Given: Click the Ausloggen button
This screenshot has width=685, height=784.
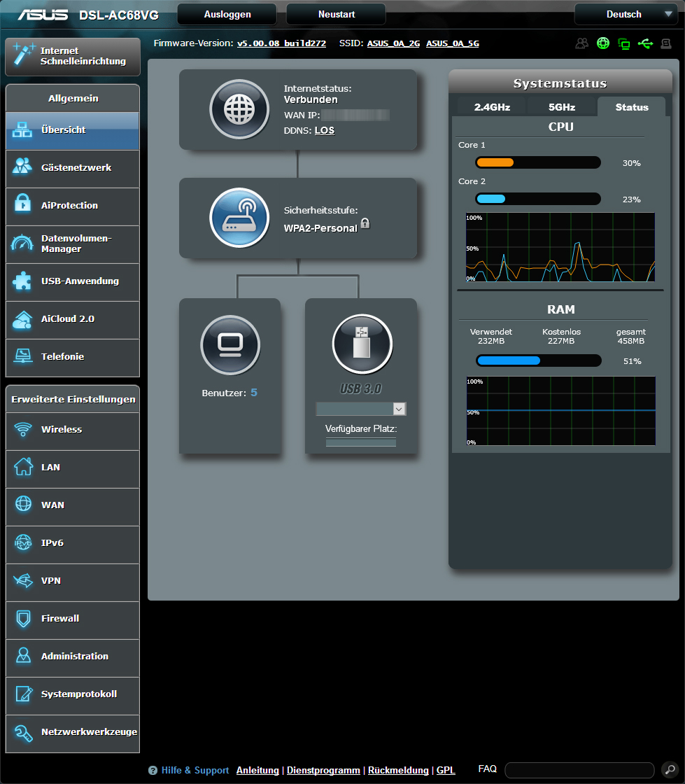Looking at the screenshot, I should click(x=227, y=14).
